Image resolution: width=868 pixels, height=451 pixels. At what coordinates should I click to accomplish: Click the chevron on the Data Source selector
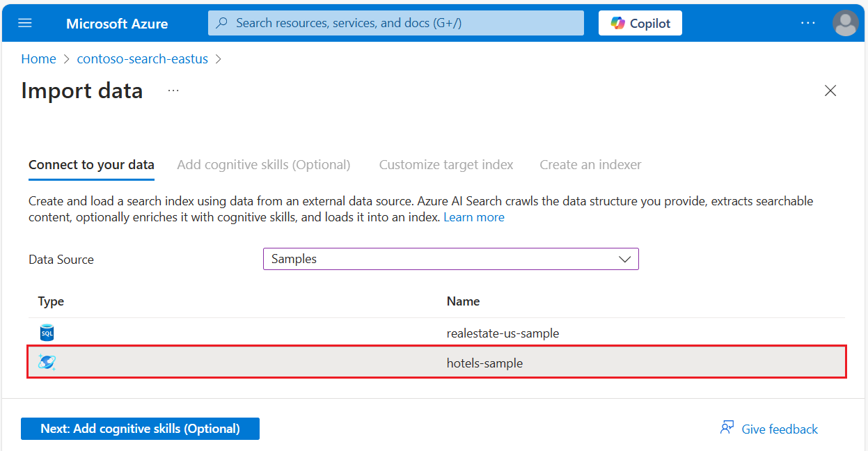[624, 258]
